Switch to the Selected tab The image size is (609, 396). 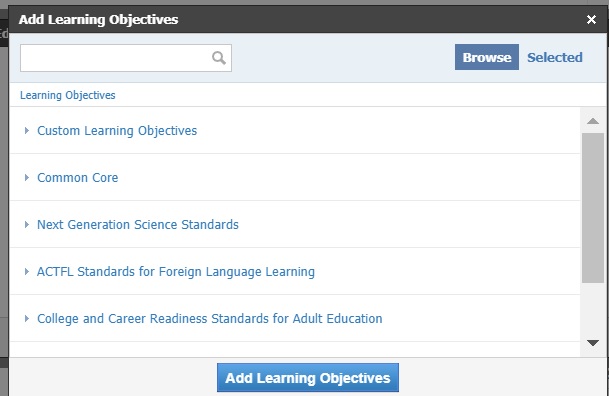coord(555,57)
